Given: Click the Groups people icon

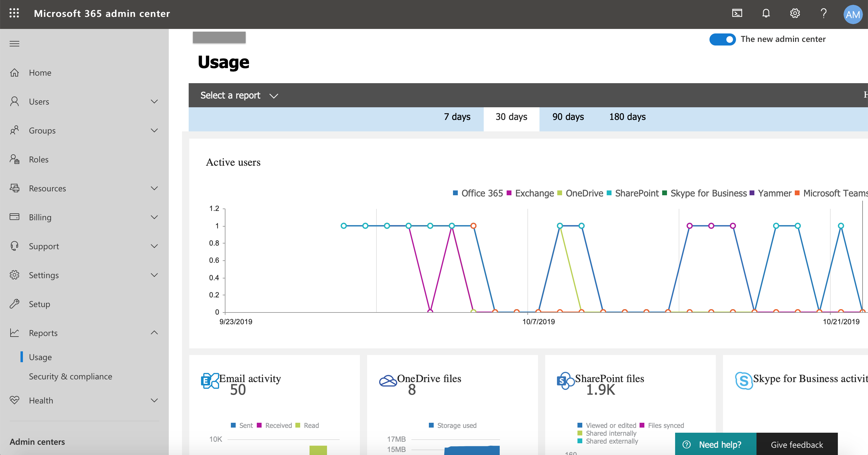Looking at the screenshot, I should [x=14, y=130].
